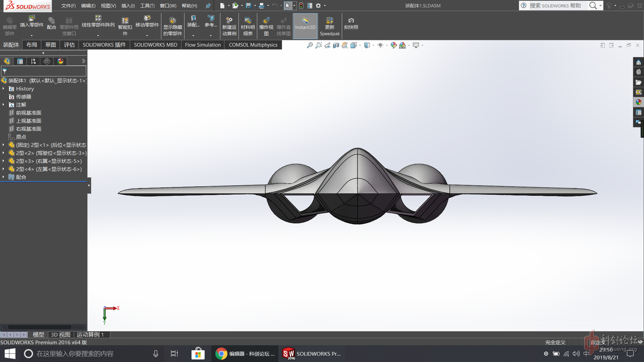Switch to ConfigurationManager tab icon
Image resolution: width=644 pixels, height=362 pixels.
pos(34,61)
